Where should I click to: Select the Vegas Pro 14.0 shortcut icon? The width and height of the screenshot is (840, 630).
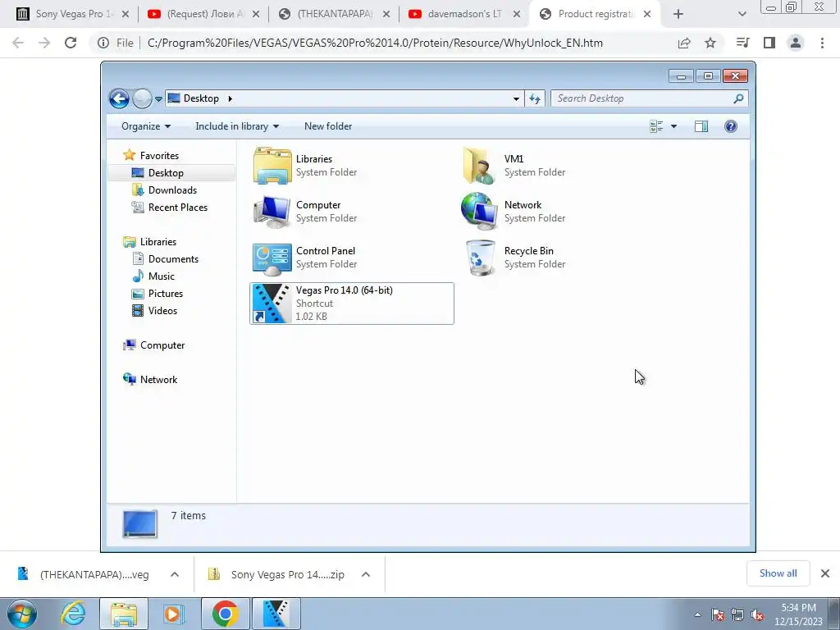click(x=272, y=304)
